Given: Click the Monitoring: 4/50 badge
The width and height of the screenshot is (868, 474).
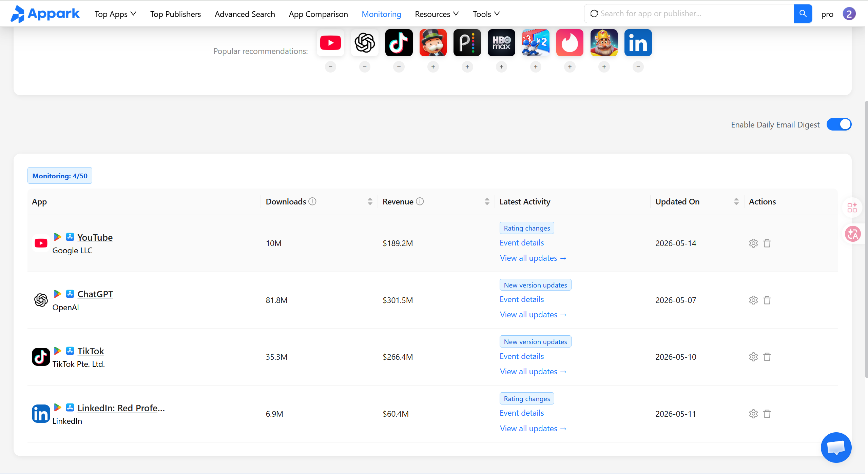Looking at the screenshot, I should (x=60, y=176).
